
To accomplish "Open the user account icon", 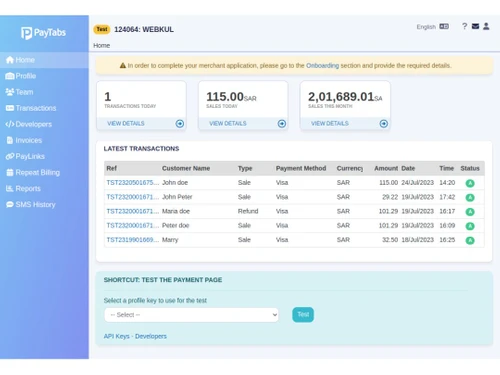I will [x=486, y=26].
